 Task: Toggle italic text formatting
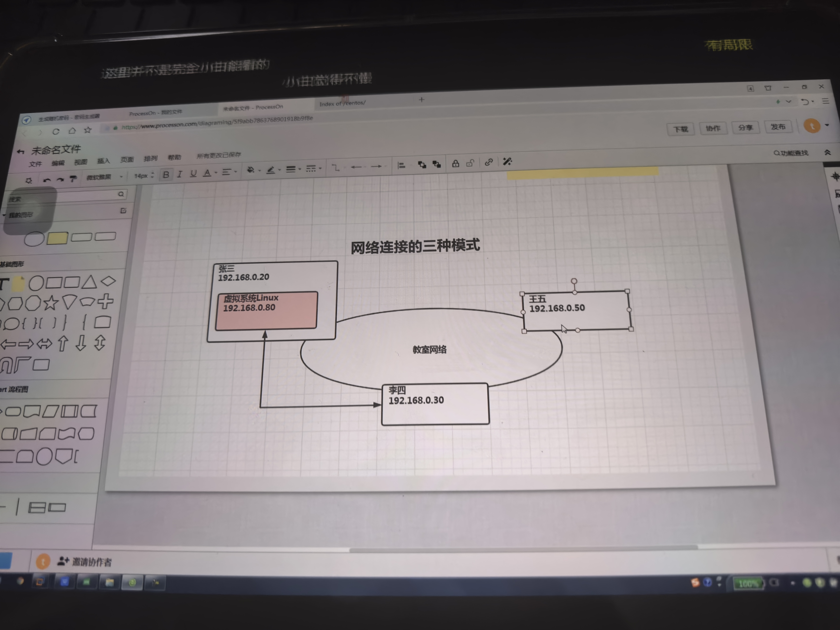point(180,174)
